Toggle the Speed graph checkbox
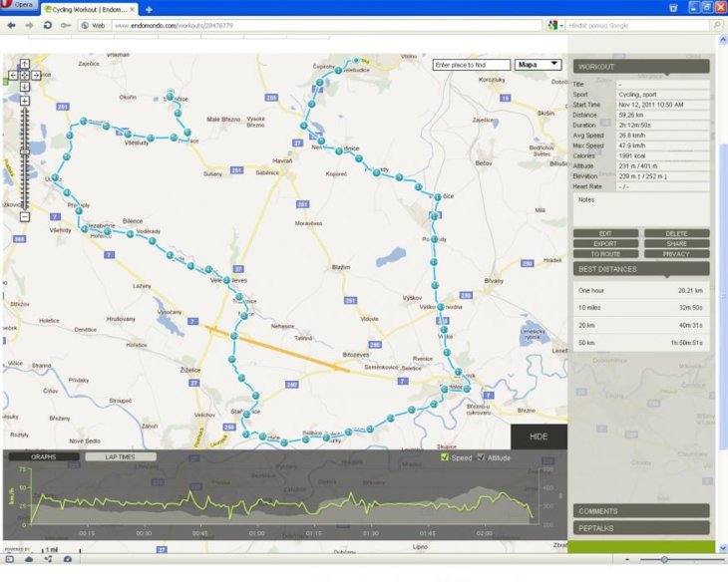The width and height of the screenshot is (728, 582). tap(445, 457)
